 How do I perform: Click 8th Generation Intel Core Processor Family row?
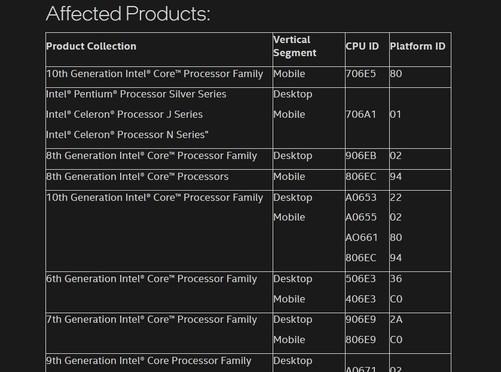[x=248, y=159]
